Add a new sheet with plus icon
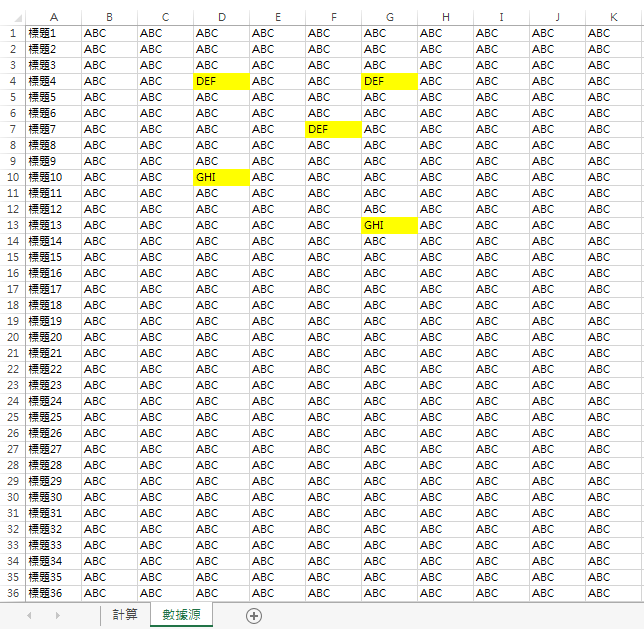644x629 pixels. (x=254, y=615)
